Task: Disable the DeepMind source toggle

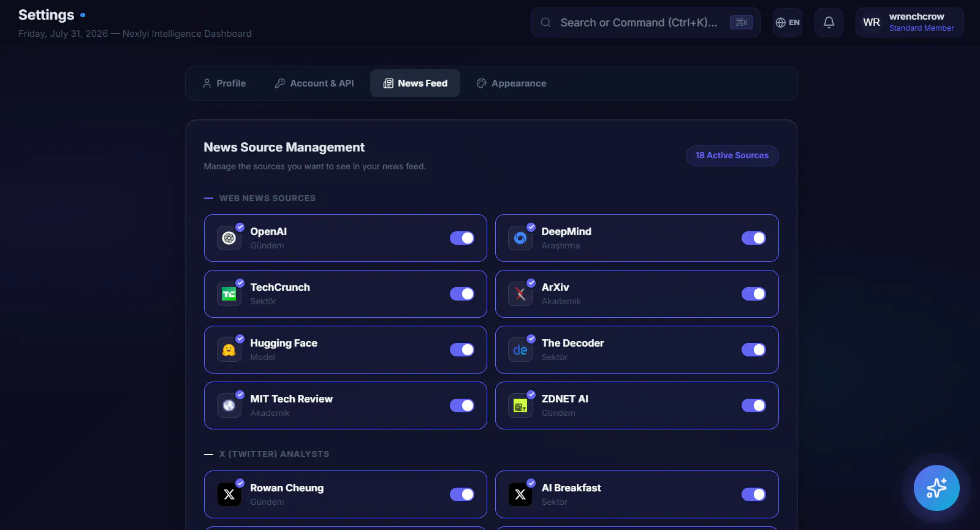Action: tap(754, 238)
